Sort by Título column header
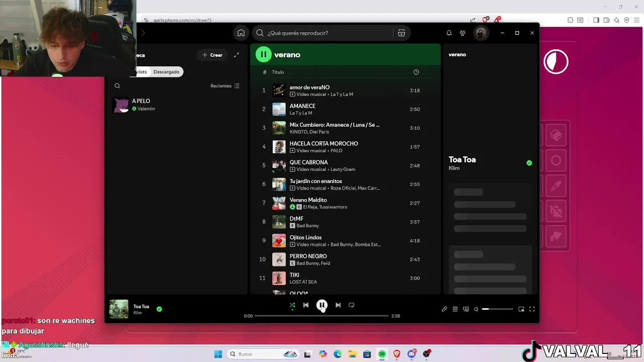Screen dimensions: 644x362 coord(278,72)
